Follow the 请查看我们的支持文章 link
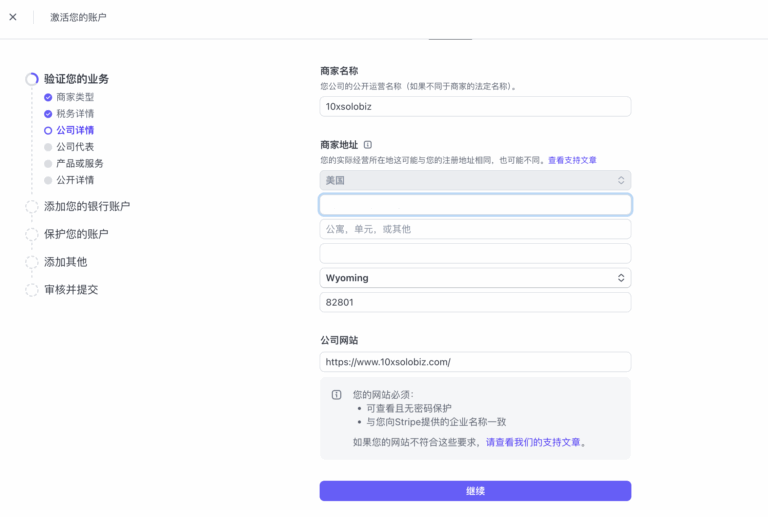The width and height of the screenshot is (768, 517). click(x=533, y=442)
